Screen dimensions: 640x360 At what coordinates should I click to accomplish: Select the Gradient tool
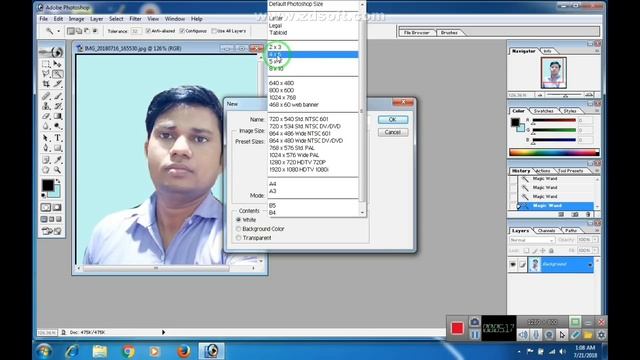click(x=58, y=116)
